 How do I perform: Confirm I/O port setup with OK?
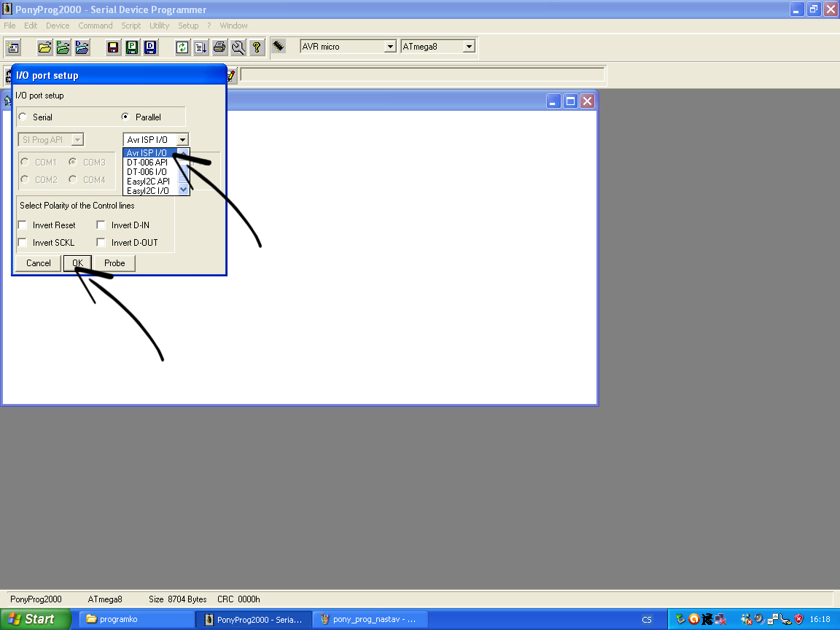(78, 263)
